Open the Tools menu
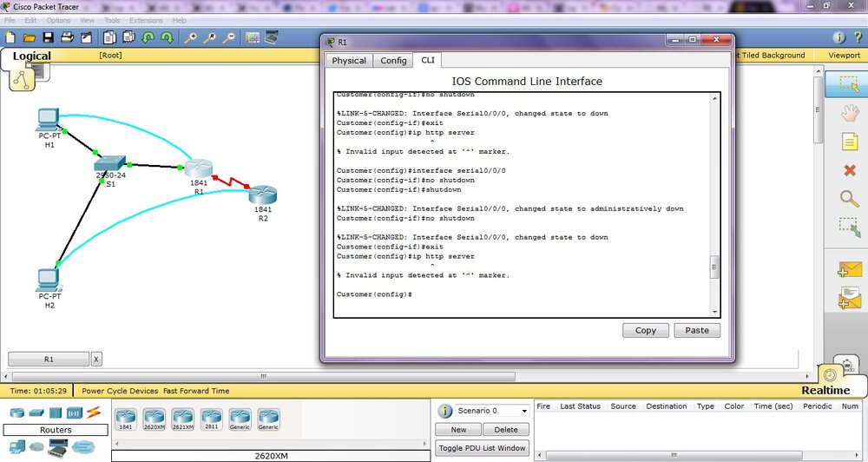 pos(112,20)
